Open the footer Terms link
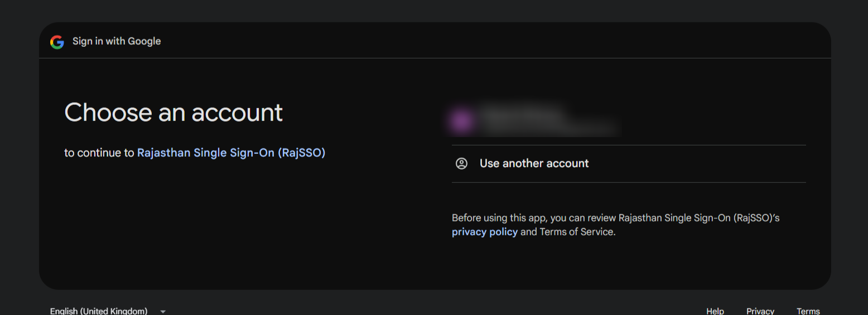The width and height of the screenshot is (868, 315). pos(808,311)
